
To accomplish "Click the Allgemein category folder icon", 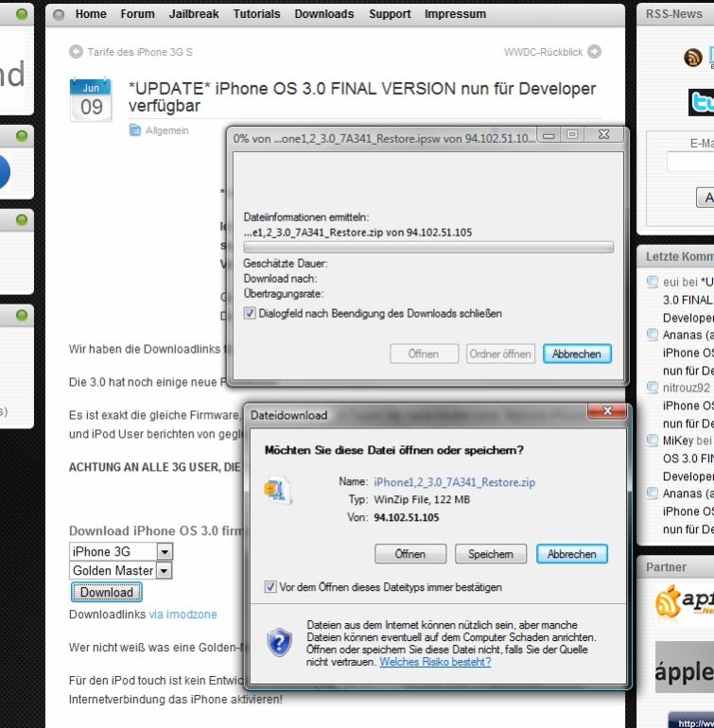I will [x=134, y=130].
